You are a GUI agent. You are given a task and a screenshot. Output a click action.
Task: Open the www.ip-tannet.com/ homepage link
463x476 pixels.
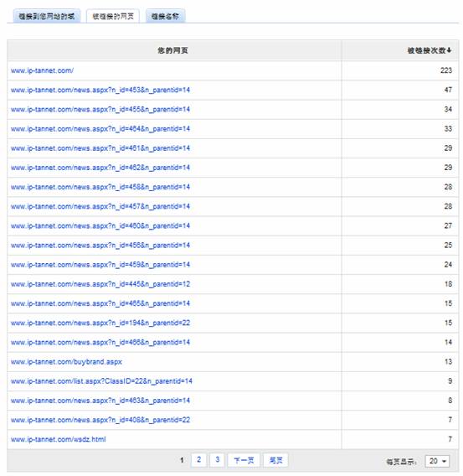tap(42, 70)
